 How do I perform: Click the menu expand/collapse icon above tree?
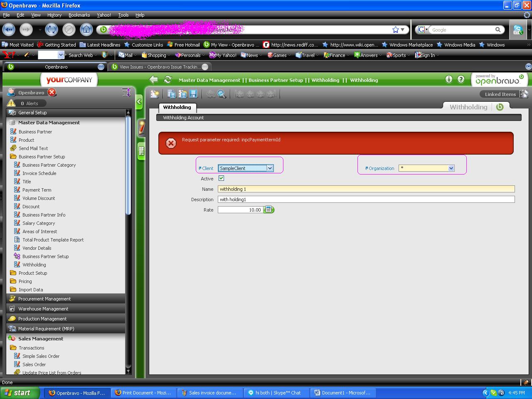(126, 92)
